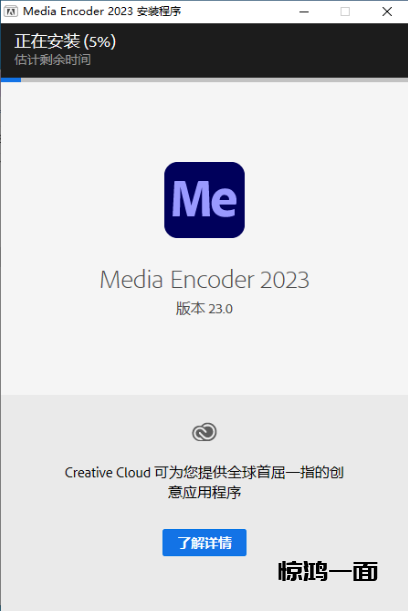Screen dimensions: 408x611
Task: Click the Media Encoder 2023 product name
Action: 205,280
